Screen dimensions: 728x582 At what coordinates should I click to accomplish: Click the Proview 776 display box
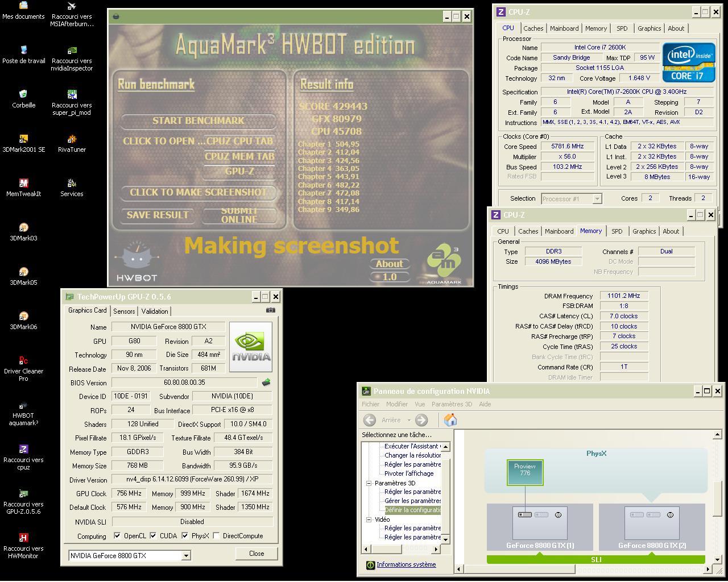525,472
